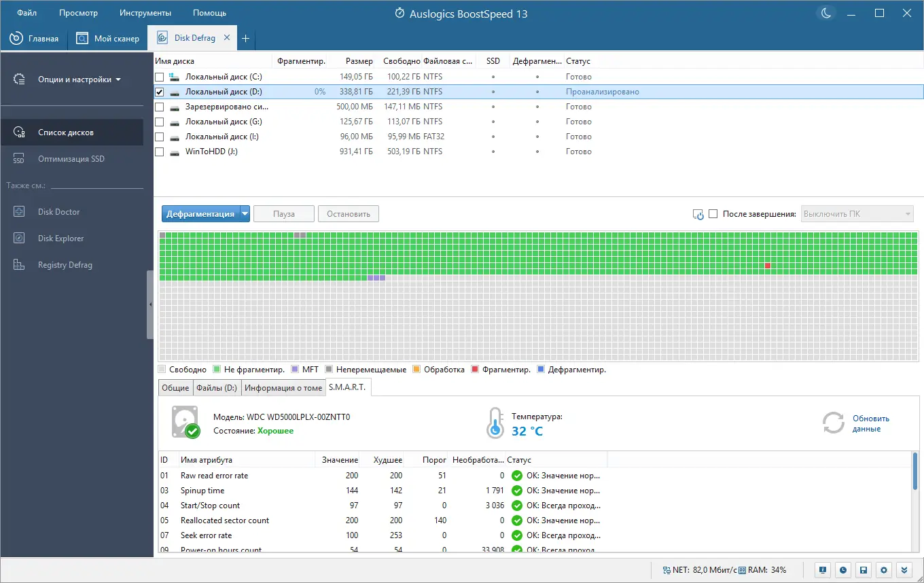Image resolution: width=924 pixels, height=583 pixels.
Task: Open the Файл menu
Action: point(27,13)
